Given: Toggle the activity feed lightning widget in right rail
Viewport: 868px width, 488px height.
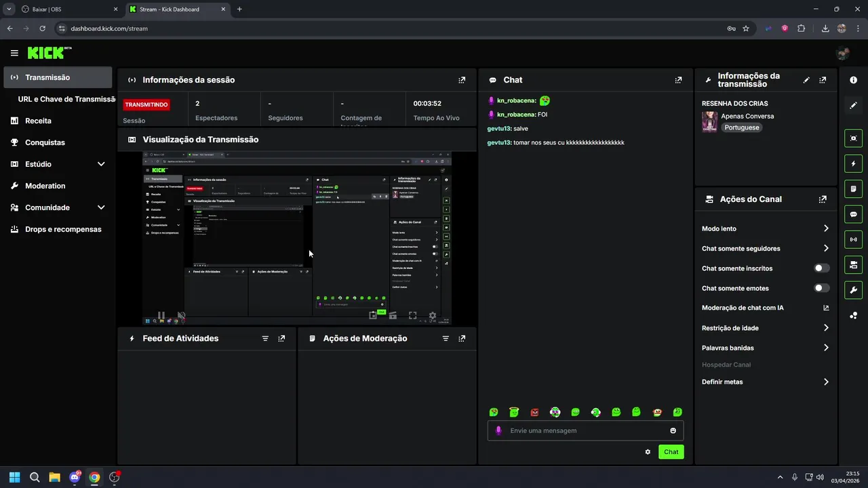Looking at the screenshot, I should pyautogui.click(x=853, y=163).
